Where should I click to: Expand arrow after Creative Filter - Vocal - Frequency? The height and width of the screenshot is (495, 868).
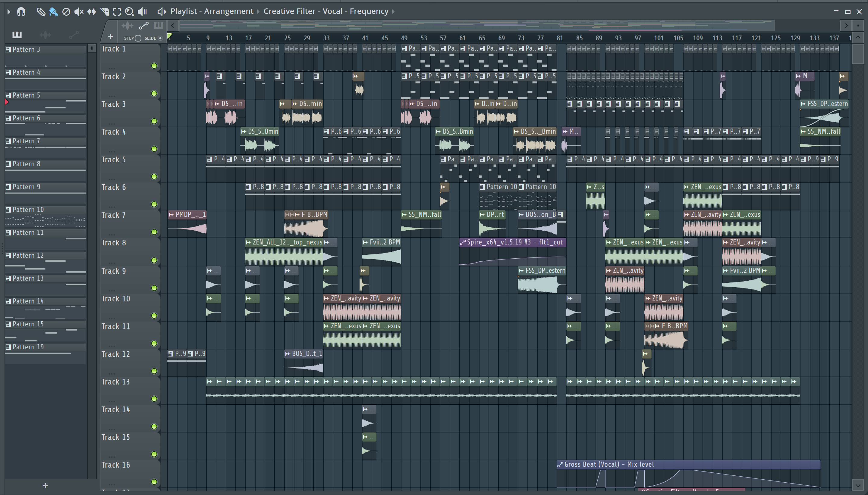[x=393, y=11]
